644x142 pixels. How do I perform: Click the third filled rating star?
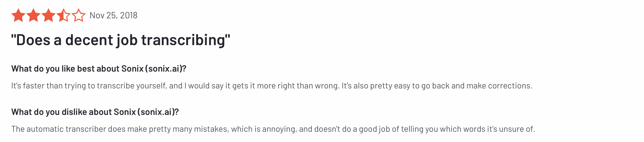tap(48, 15)
